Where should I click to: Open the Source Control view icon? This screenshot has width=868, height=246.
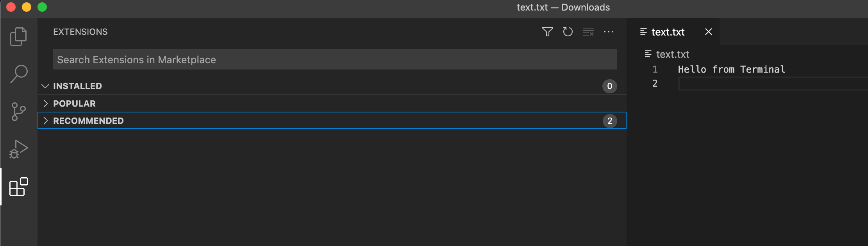click(x=18, y=112)
